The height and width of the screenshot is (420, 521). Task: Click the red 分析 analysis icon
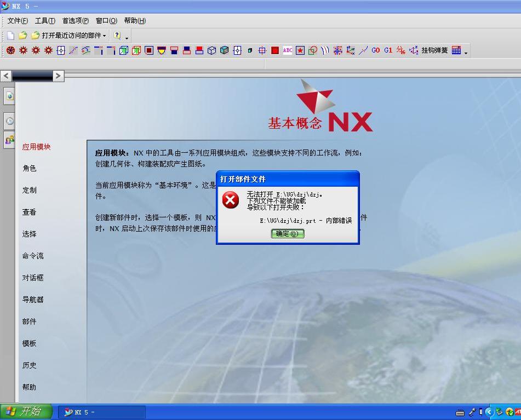click(x=400, y=50)
